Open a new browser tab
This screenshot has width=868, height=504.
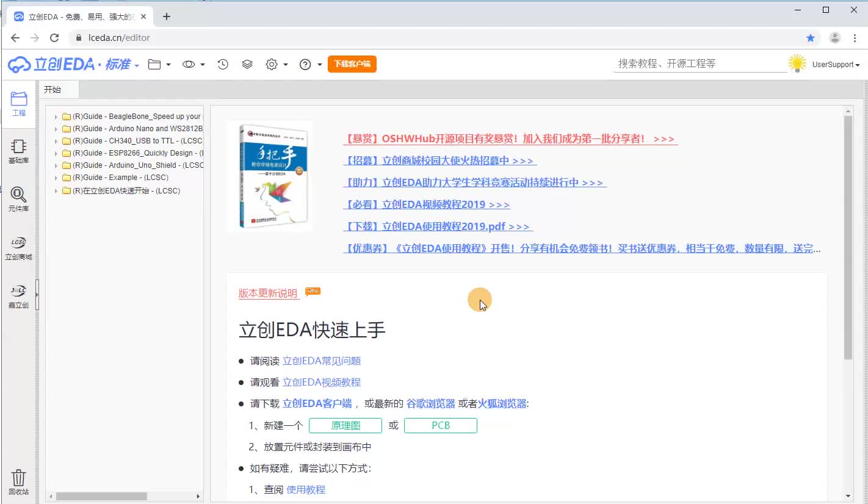pyautogui.click(x=167, y=16)
